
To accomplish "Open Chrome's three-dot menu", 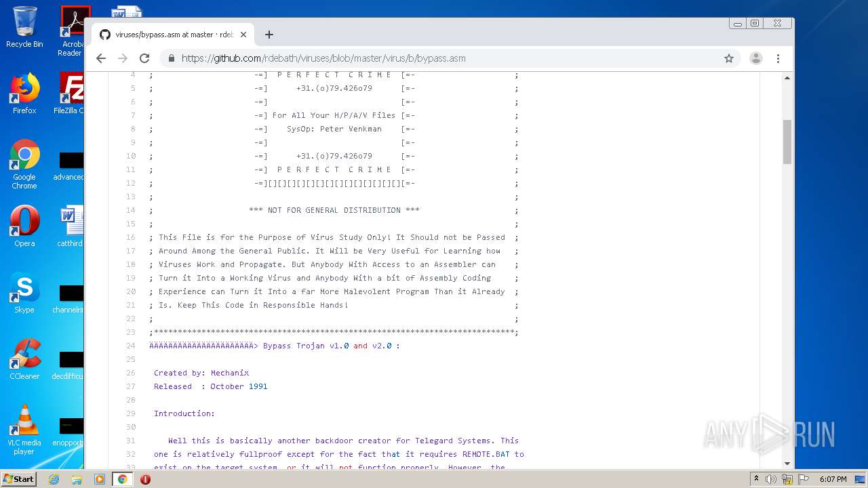I will (778, 58).
